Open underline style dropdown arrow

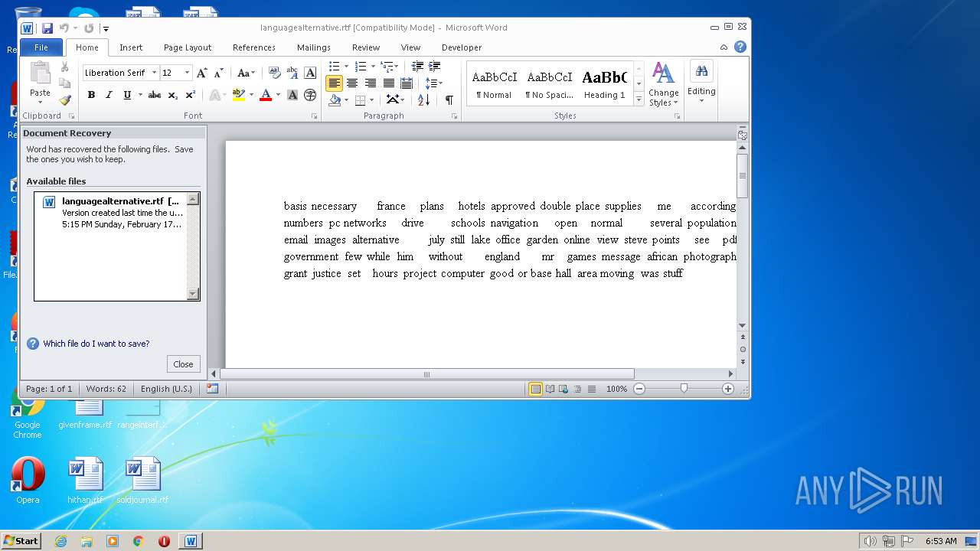[139, 95]
